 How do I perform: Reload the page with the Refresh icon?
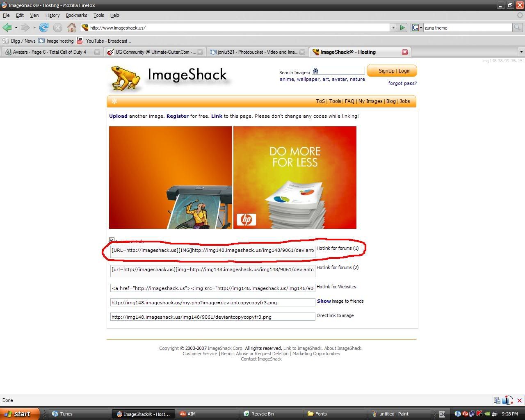click(44, 27)
